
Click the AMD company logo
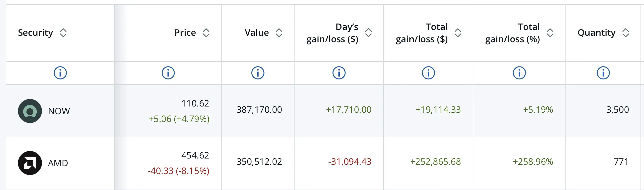click(30, 163)
